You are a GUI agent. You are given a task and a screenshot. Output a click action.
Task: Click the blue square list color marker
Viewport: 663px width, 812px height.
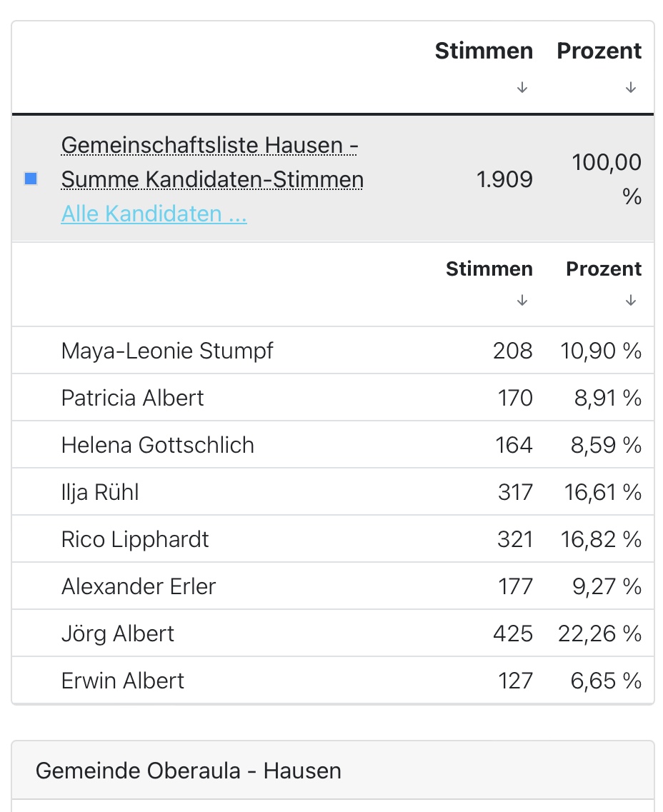point(31,179)
